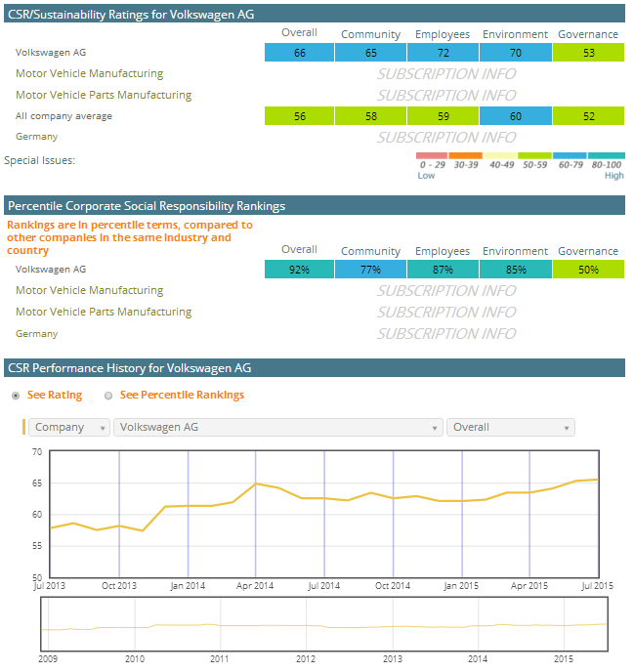634x672 pixels.
Task: Click the 0 - 29 low legend swatch
Action: coord(432,155)
